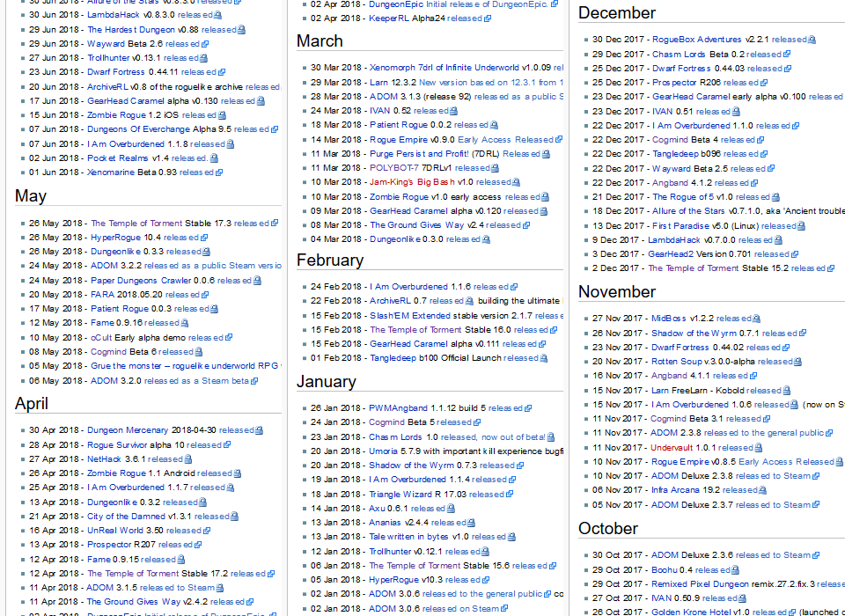845x616 pixels.
Task: Open Infra Arcana link
Action: [x=678, y=490]
